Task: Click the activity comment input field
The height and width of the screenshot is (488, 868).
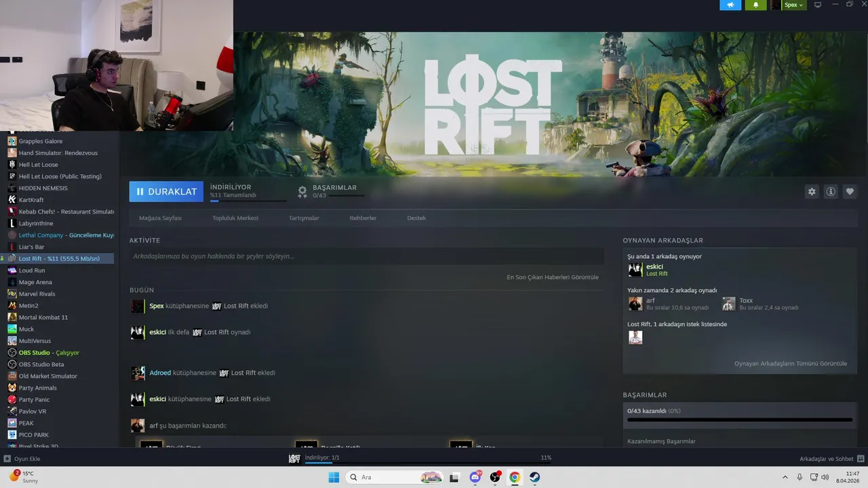Action: click(367, 256)
